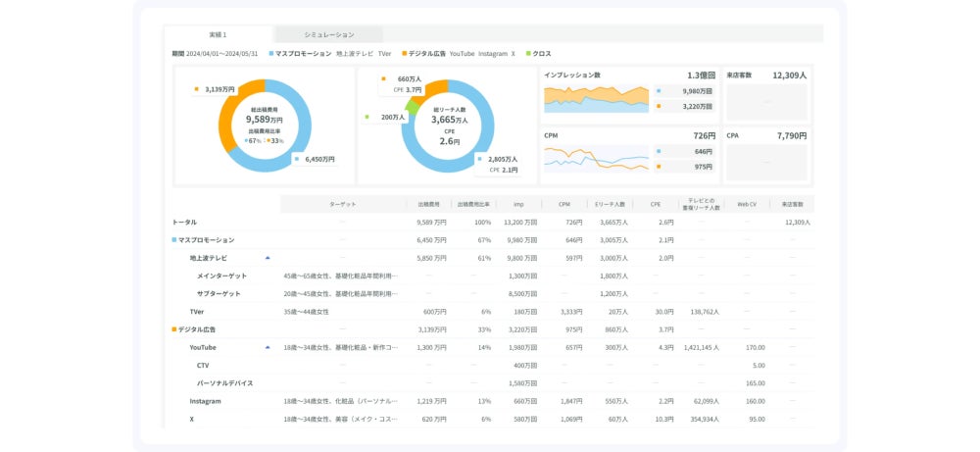Click テレビとの重複リーチ人数 column header
The image size is (980, 452).
[x=702, y=204]
